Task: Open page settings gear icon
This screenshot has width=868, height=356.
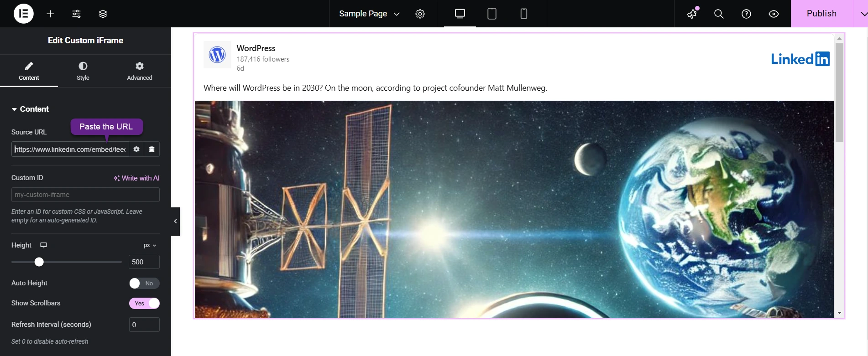Action: pyautogui.click(x=420, y=14)
